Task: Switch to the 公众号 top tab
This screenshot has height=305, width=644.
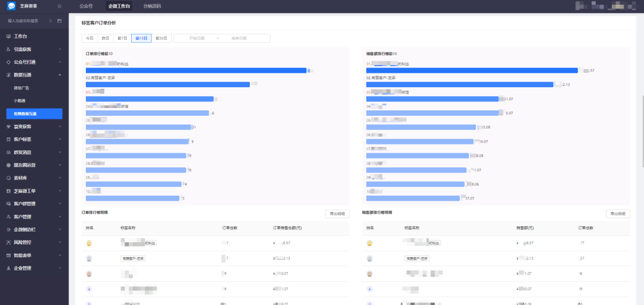Action: (x=86, y=6)
